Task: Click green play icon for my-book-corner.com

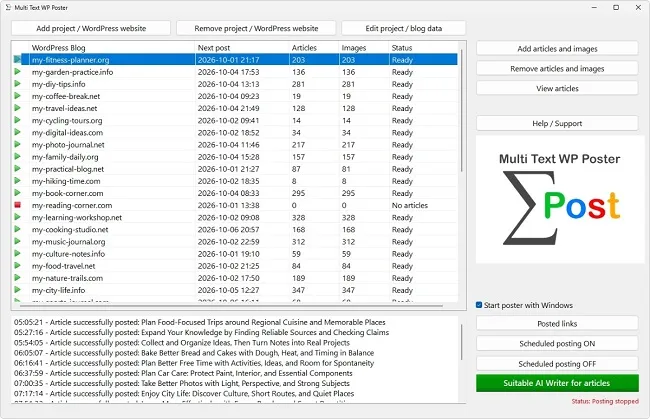Action: pos(17,193)
